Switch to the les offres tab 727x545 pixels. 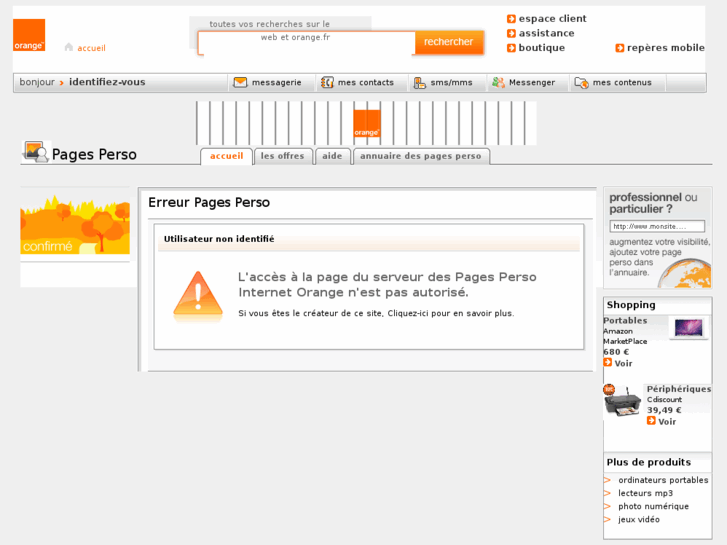click(x=282, y=156)
